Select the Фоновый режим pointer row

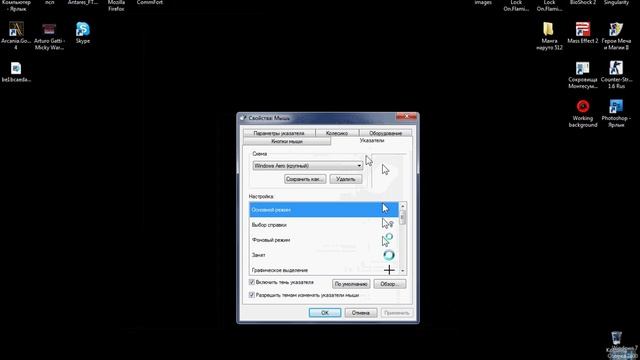pos(324,240)
